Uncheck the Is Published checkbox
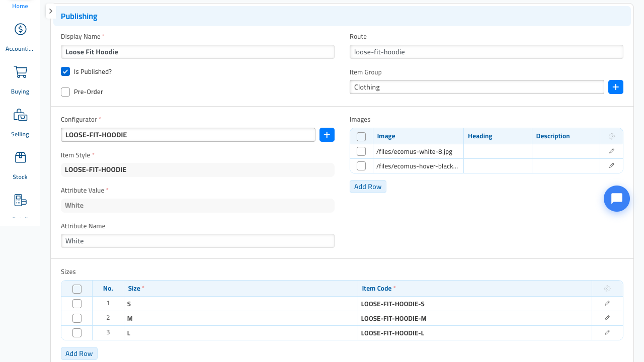The height and width of the screenshot is (362, 644). (x=65, y=71)
